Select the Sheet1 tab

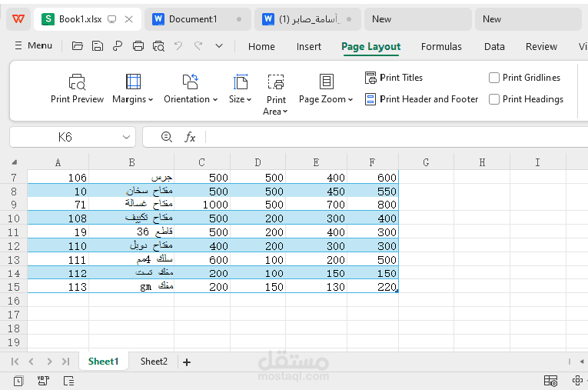coord(104,361)
